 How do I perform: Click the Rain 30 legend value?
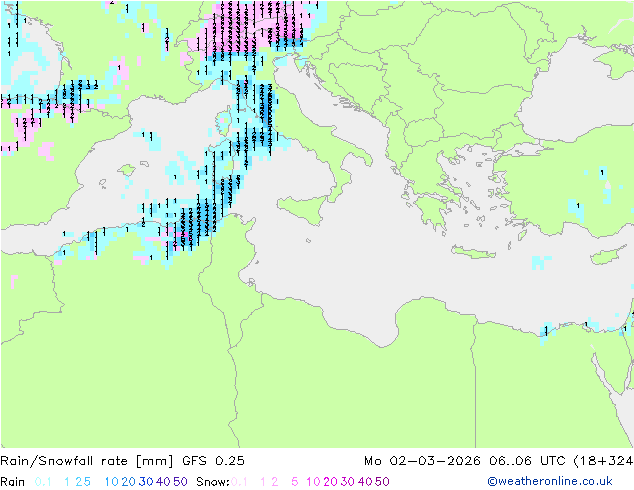(x=146, y=482)
